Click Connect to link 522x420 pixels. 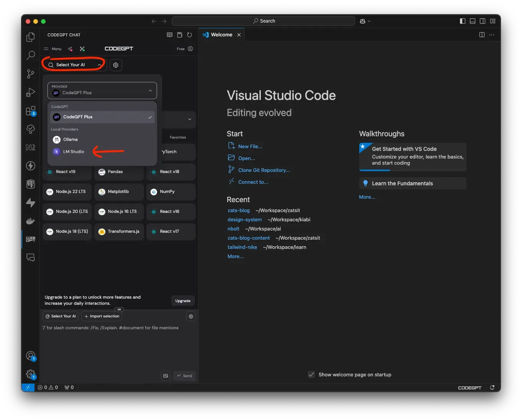[253, 182]
